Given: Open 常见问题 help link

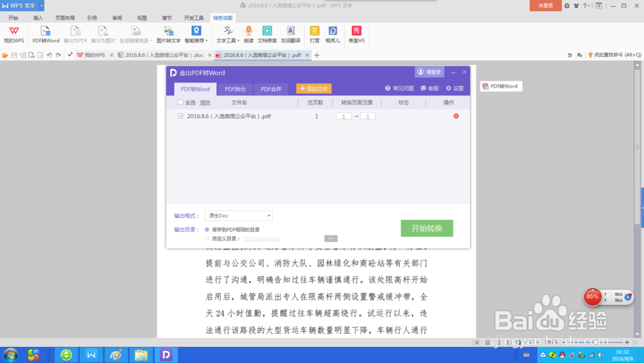Looking at the screenshot, I should (399, 88).
